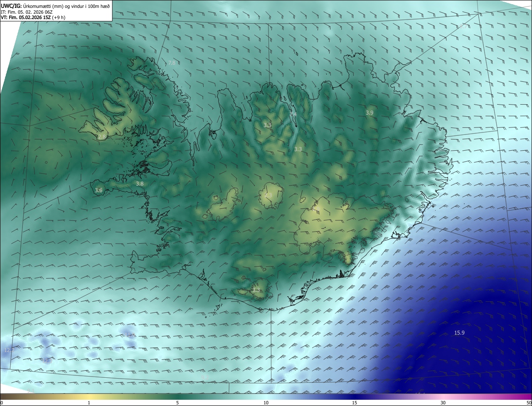Click the 15.9 value over the sea
The image size is (532, 406).
[459, 333]
